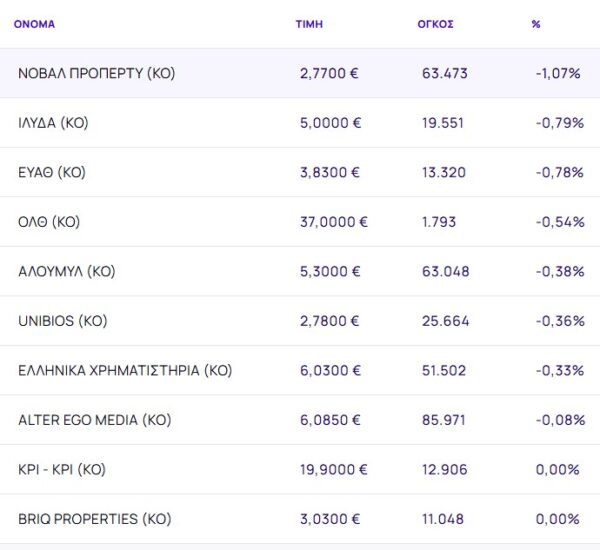Open ΕΥΑΘ (ΚΟ) stock details

(52, 172)
